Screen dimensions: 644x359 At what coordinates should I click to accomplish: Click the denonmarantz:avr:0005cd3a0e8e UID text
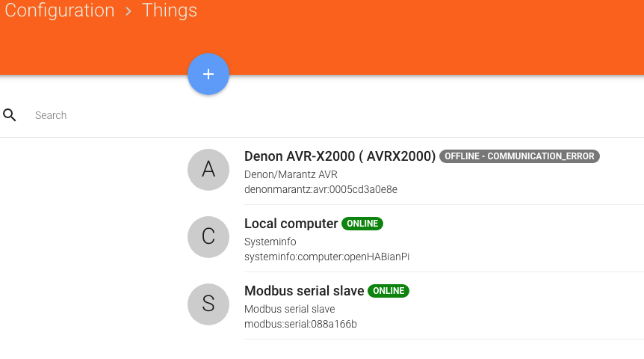point(321,189)
